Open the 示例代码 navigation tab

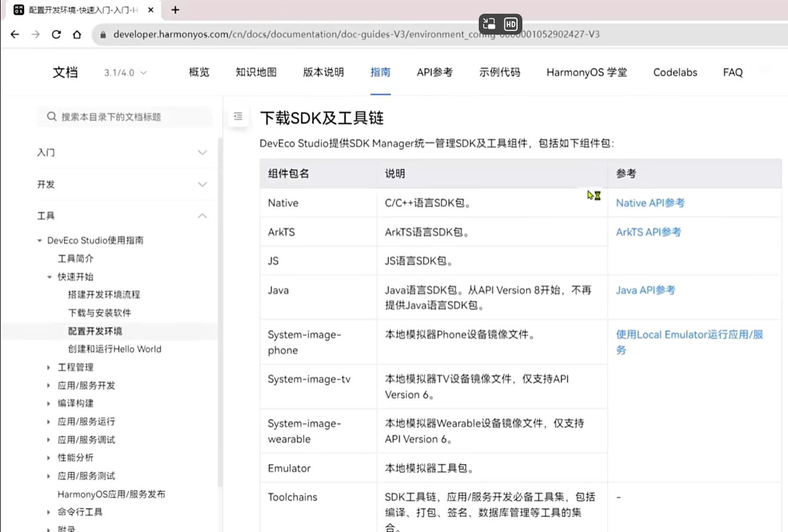(500, 72)
